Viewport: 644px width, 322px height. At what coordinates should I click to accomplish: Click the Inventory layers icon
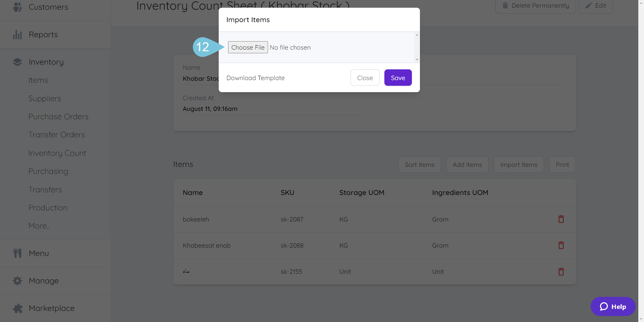click(17, 62)
